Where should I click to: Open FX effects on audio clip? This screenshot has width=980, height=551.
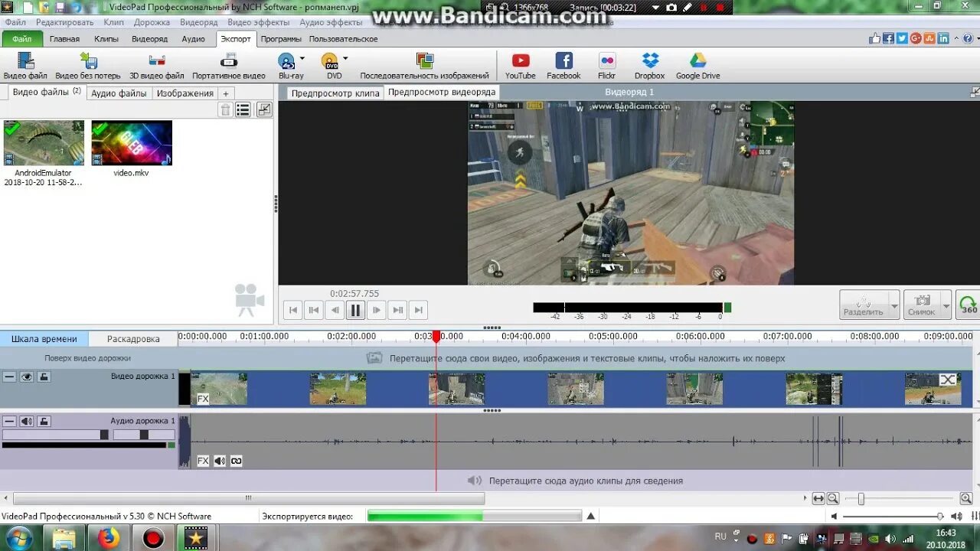click(x=203, y=461)
